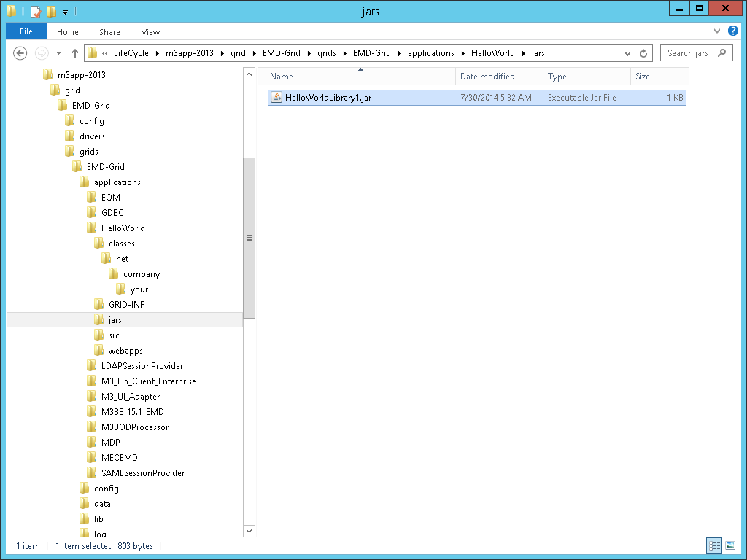
Task: Switch to Details view layout
Action: click(714, 545)
